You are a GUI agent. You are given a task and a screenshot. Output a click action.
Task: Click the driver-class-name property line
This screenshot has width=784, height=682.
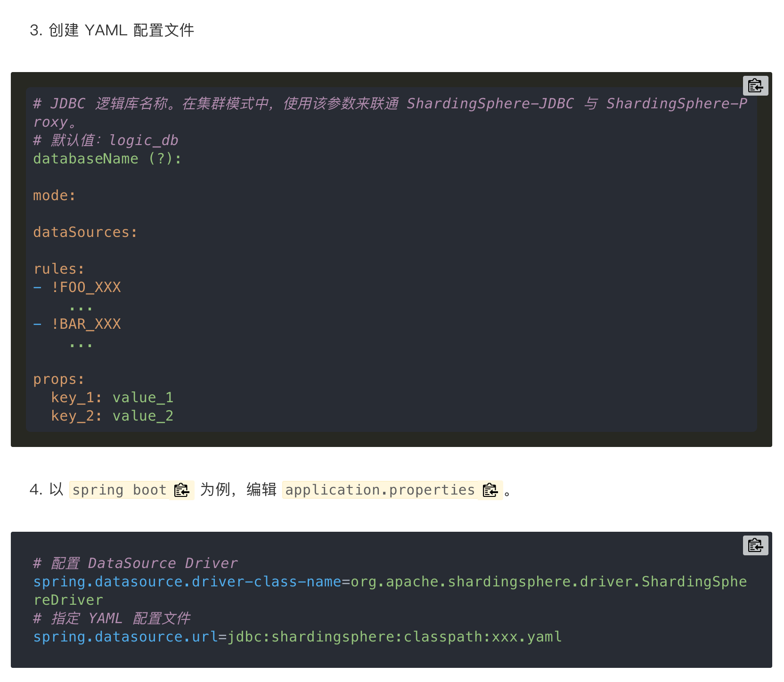click(389, 582)
